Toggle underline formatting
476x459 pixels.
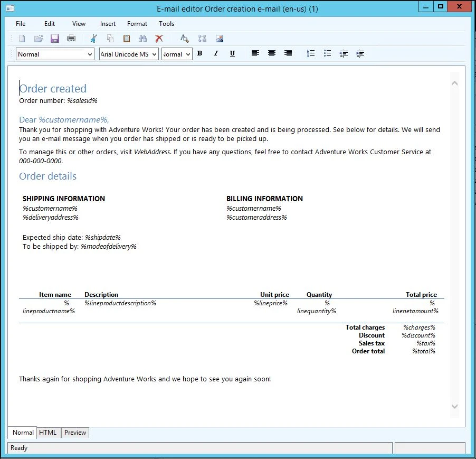232,53
